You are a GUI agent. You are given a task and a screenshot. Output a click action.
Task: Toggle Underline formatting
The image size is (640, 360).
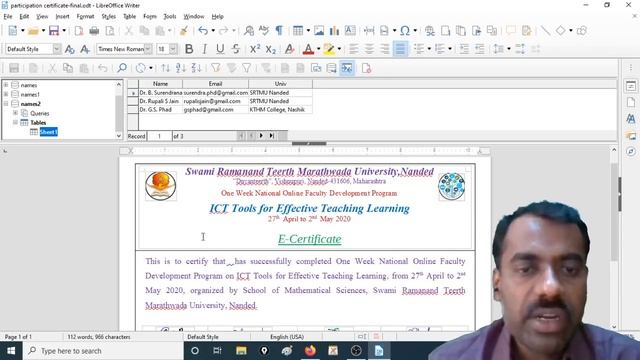(220, 49)
